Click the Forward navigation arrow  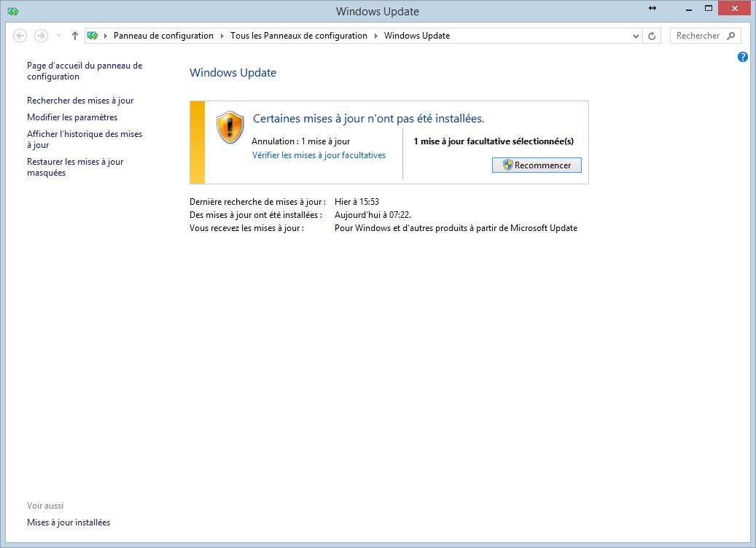click(41, 36)
